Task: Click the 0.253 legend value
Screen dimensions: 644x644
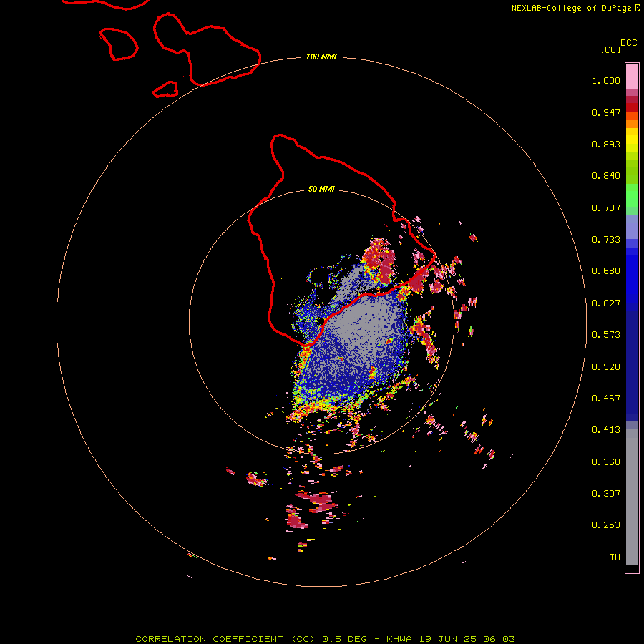Action: pos(606,525)
